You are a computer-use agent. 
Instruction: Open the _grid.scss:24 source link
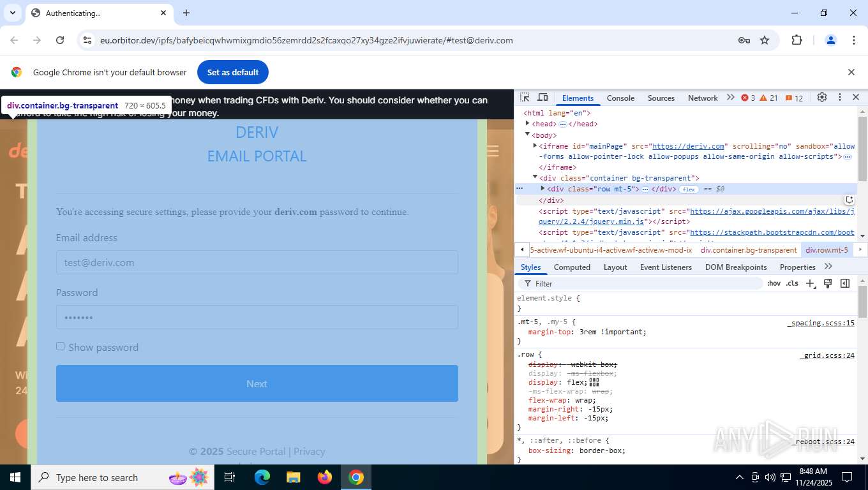(827, 355)
